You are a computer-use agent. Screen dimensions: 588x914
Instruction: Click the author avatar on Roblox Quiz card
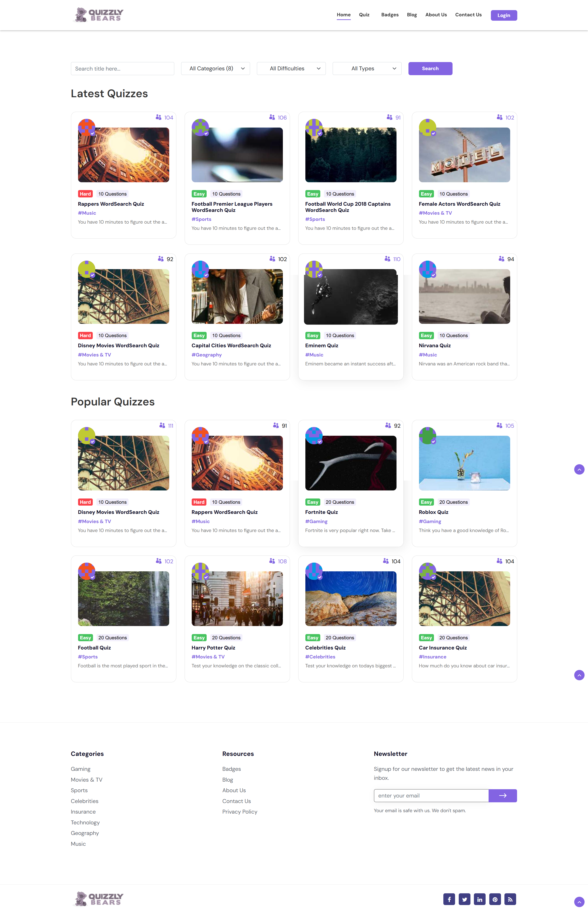click(x=427, y=435)
